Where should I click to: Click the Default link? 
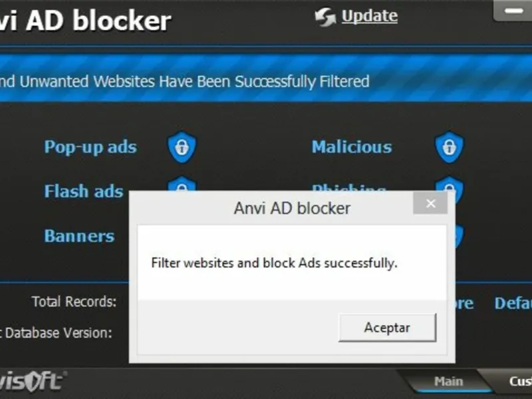tap(513, 303)
